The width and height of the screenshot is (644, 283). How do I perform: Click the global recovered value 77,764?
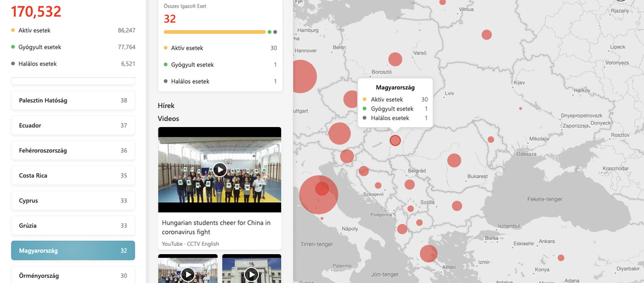[126, 47]
